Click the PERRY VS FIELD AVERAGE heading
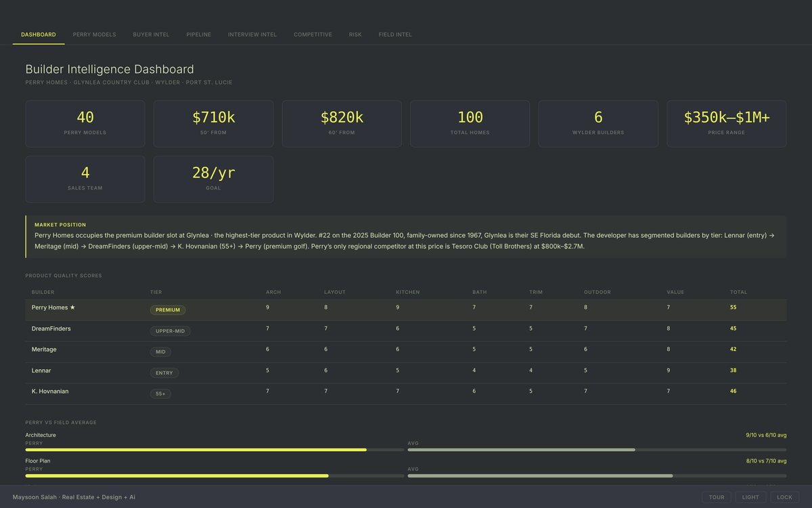Screen dimensions: 812x508 pos(61,423)
